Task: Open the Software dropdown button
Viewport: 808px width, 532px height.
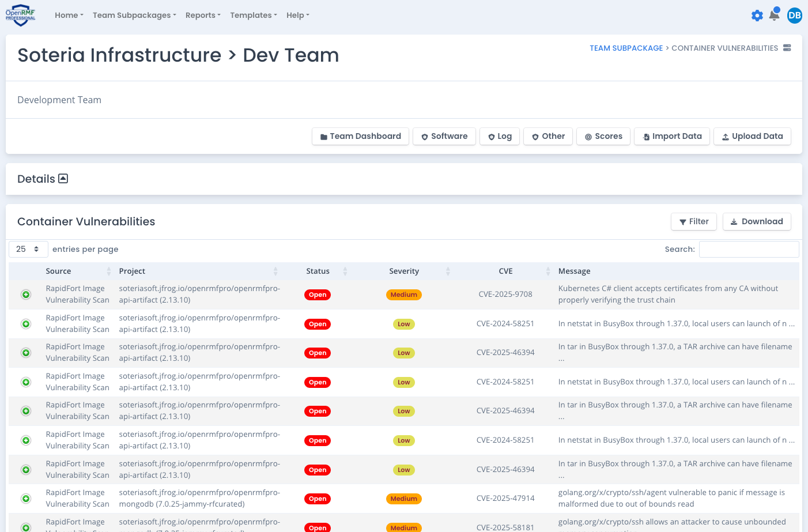Action: pos(444,136)
